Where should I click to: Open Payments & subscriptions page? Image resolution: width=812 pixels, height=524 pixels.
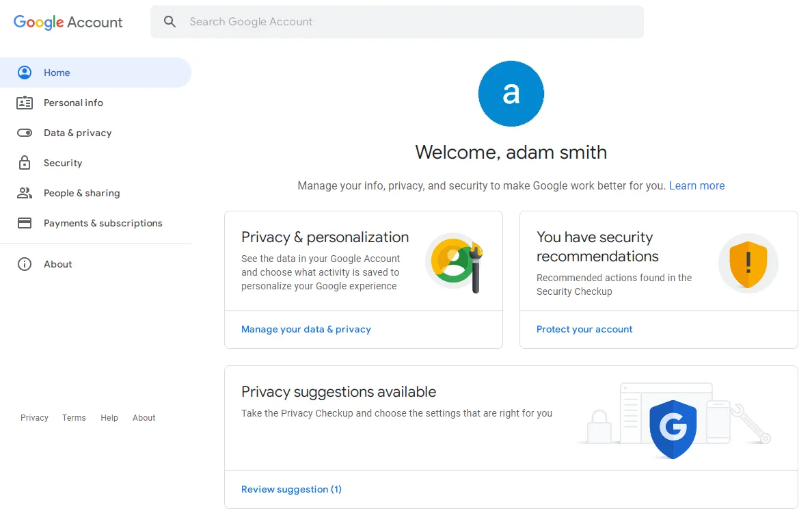[x=95, y=223]
